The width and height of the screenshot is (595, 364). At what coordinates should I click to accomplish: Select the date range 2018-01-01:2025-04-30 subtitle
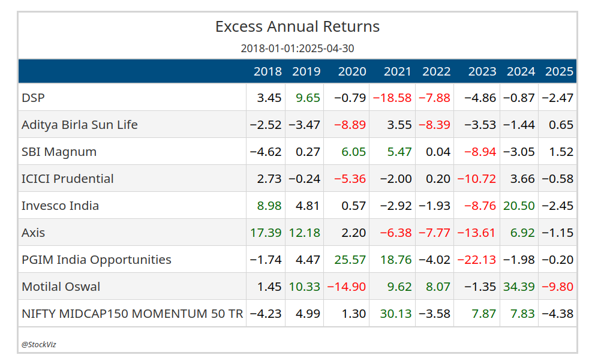[297, 49]
